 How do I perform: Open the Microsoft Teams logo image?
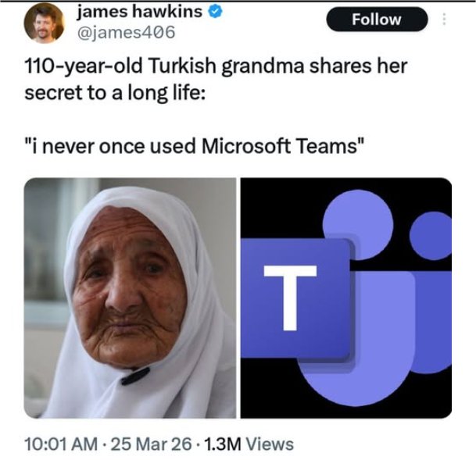tap(346, 298)
